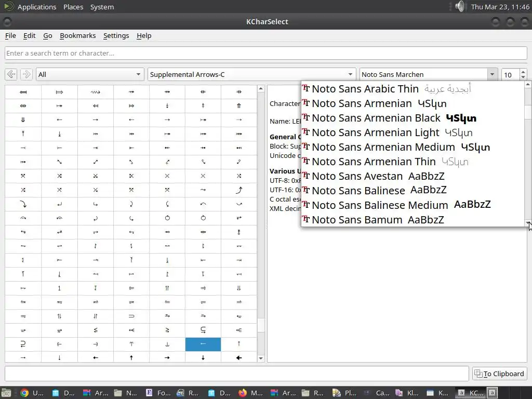Click the KCharSelect window menu icon
532x399 pixels.
(x=7, y=22)
